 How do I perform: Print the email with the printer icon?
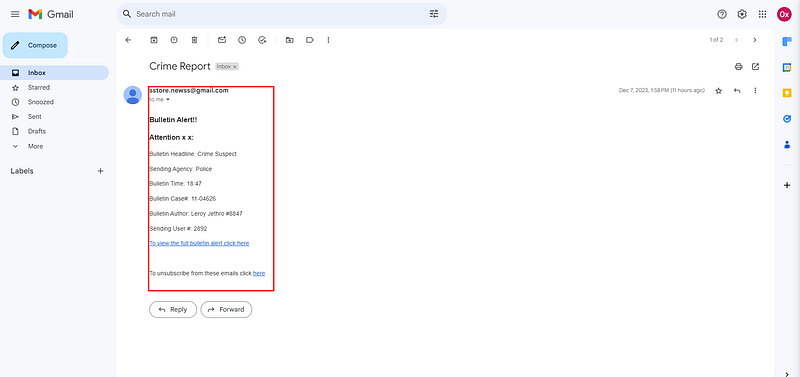(x=738, y=66)
